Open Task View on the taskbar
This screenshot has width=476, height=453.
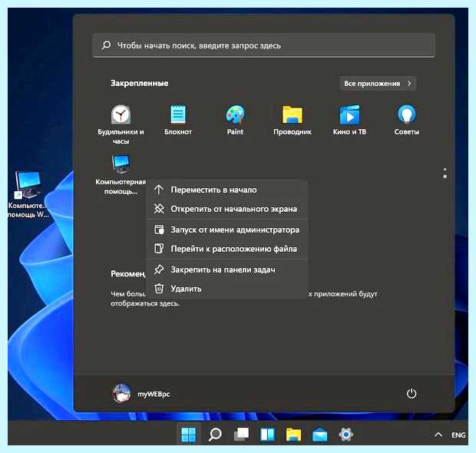coord(241,435)
